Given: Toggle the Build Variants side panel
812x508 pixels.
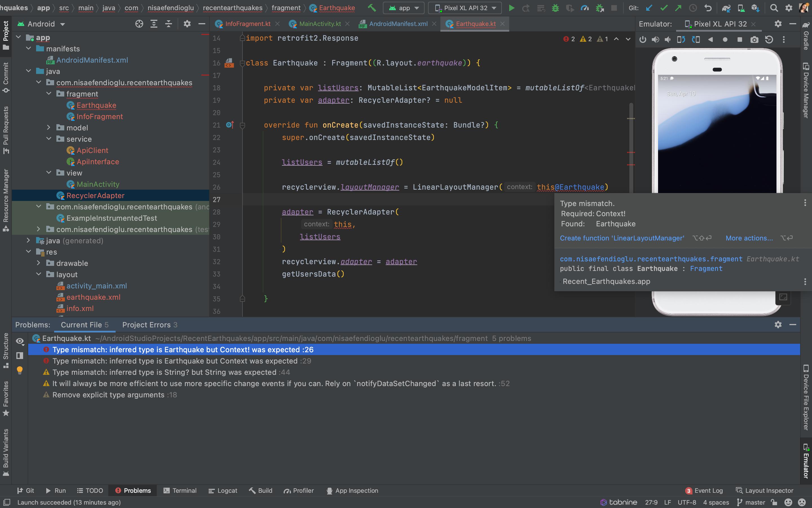Looking at the screenshot, I should tap(6, 452).
